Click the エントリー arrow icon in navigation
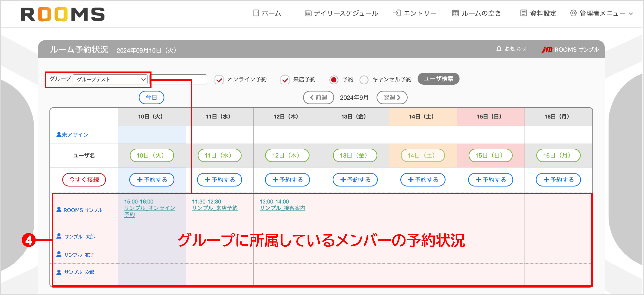Viewport: 644px width, 295px height. pyautogui.click(x=397, y=13)
